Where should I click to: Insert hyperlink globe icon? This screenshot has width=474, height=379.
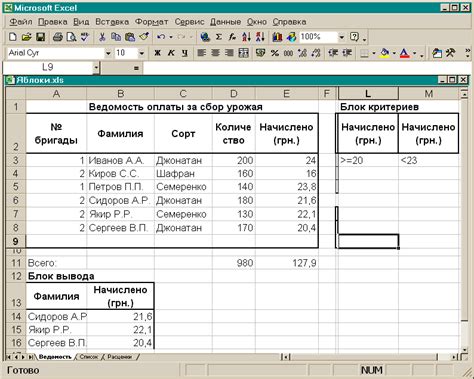[205, 37]
